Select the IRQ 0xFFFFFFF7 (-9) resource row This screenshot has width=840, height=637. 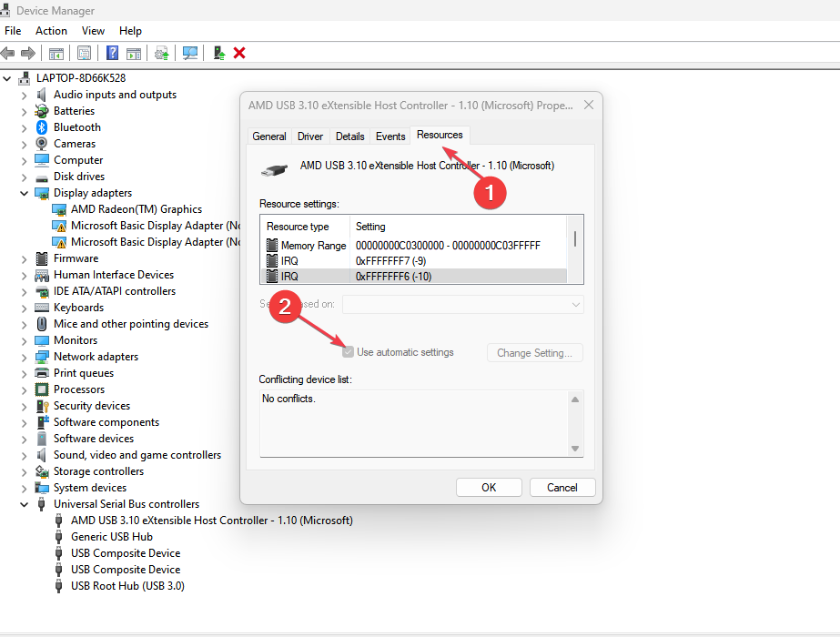click(x=413, y=261)
